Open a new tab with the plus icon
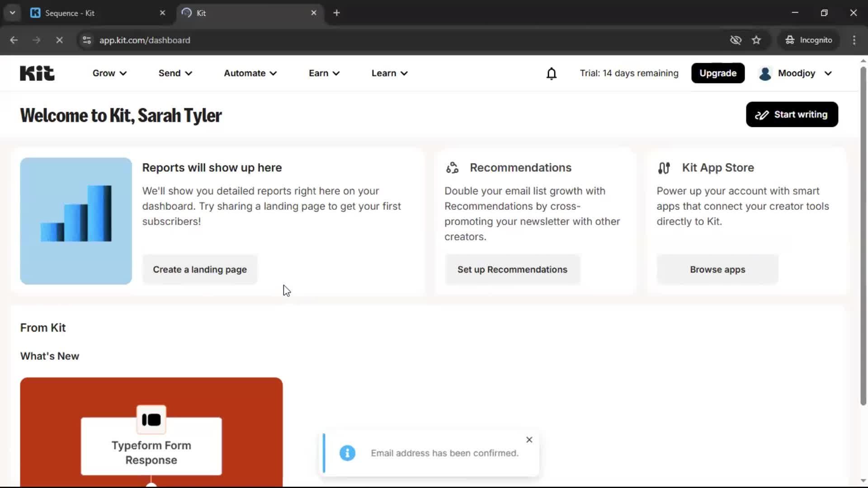 click(x=336, y=13)
